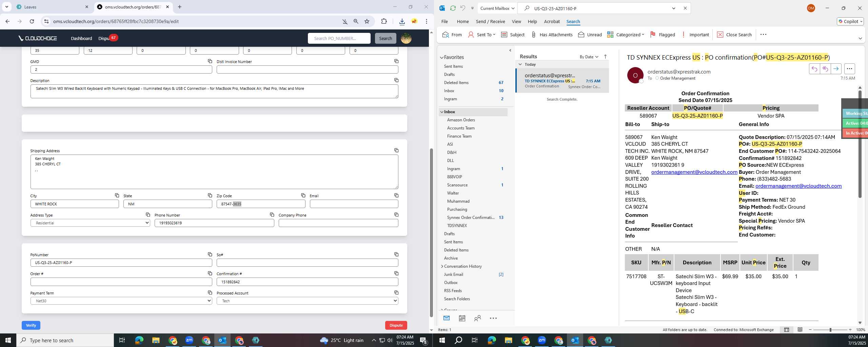Reload the OMS page
Image resolution: width=868 pixels, height=347 pixels.
click(x=32, y=21)
